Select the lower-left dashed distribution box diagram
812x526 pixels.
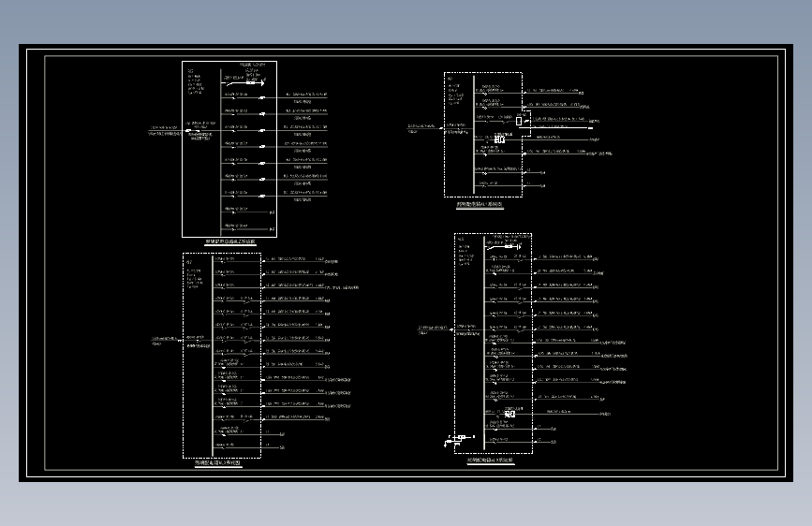(222, 356)
